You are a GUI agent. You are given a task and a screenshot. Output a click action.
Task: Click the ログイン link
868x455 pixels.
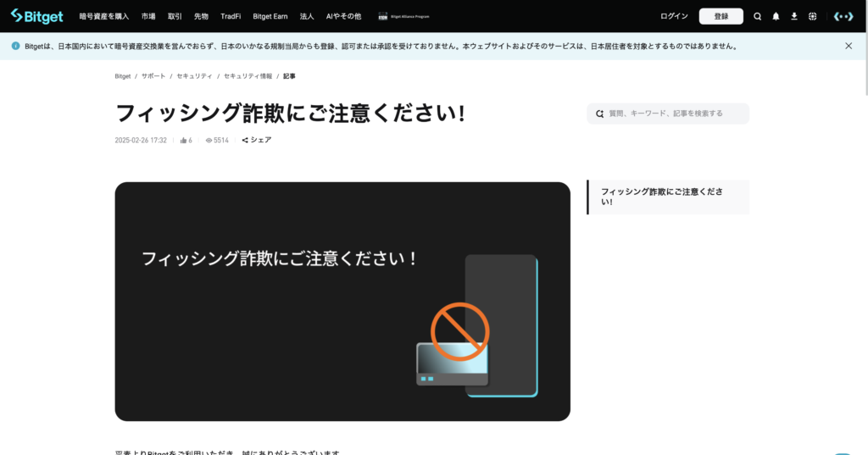point(674,17)
